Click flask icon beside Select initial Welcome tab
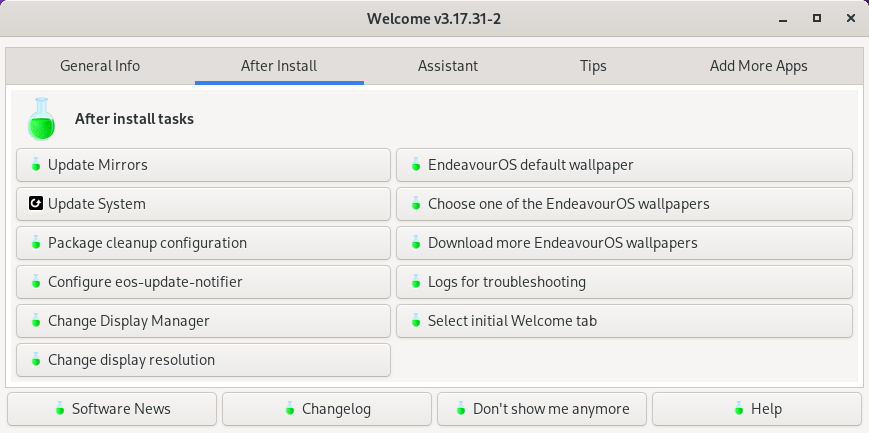The height and width of the screenshot is (433, 869). click(x=416, y=320)
